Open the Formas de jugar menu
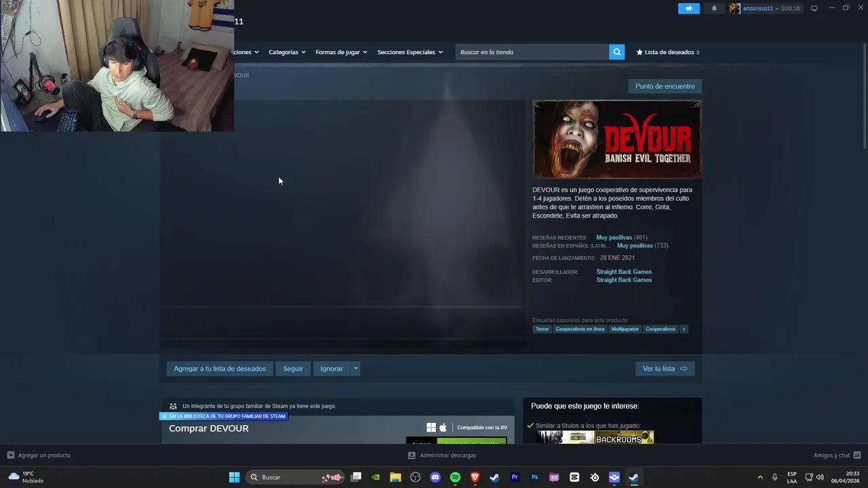This screenshot has height=488, width=868. click(341, 52)
